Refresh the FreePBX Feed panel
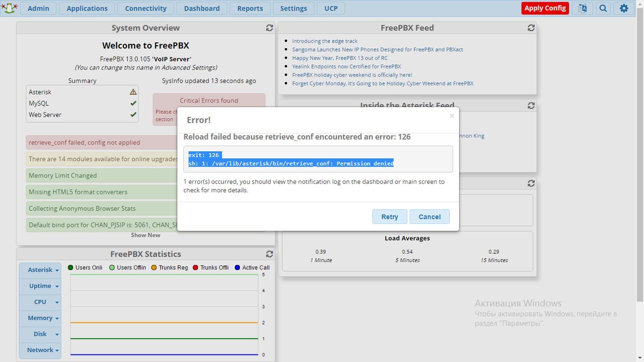This screenshot has width=644, height=362. [531, 28]
